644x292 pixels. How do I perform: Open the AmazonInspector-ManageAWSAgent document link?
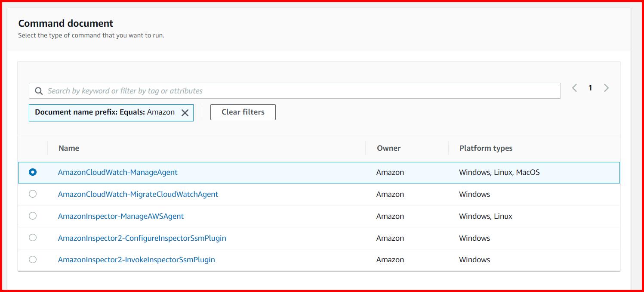tap(121, 216)
